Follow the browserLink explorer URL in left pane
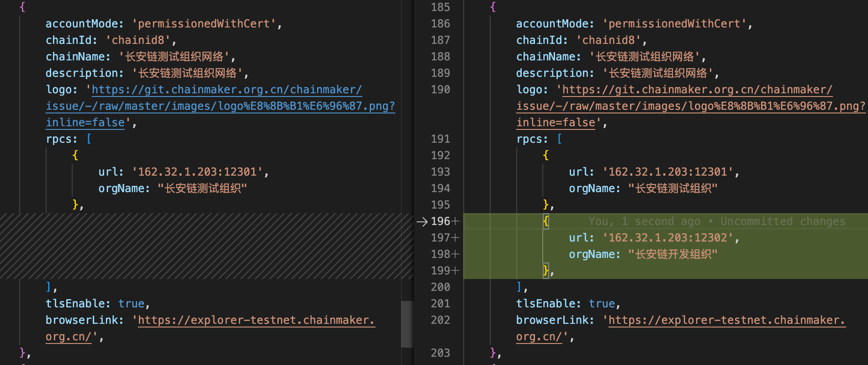The image size is (868, 365). click(256, 320)
